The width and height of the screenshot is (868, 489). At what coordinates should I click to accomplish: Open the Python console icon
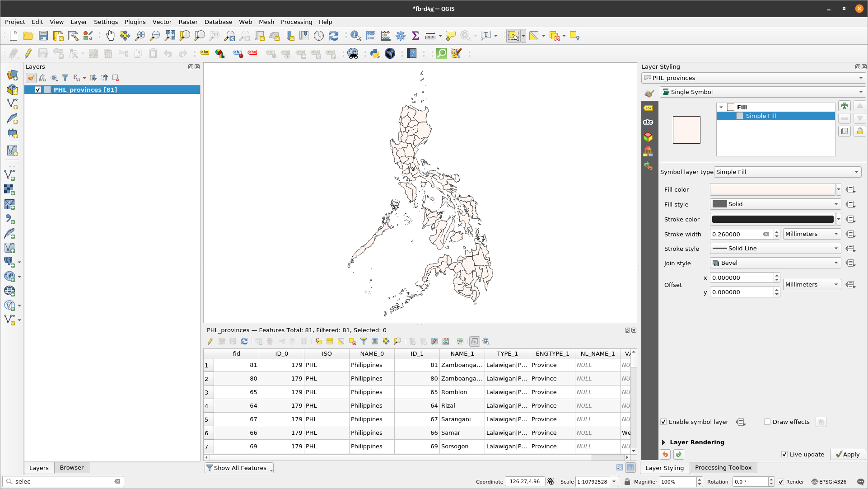click(374, 53)
